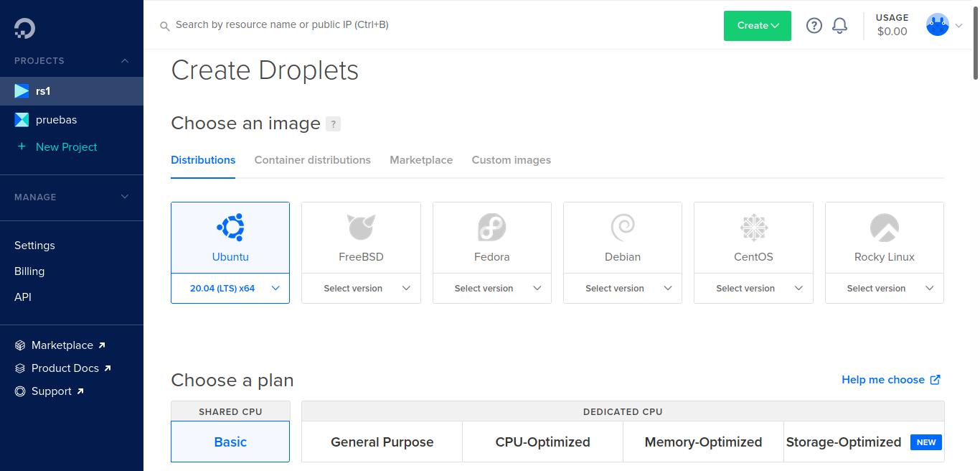Screen dimensions: 980x471
Task: Open the Product Docs link text
Action: (x=65, y=368)
